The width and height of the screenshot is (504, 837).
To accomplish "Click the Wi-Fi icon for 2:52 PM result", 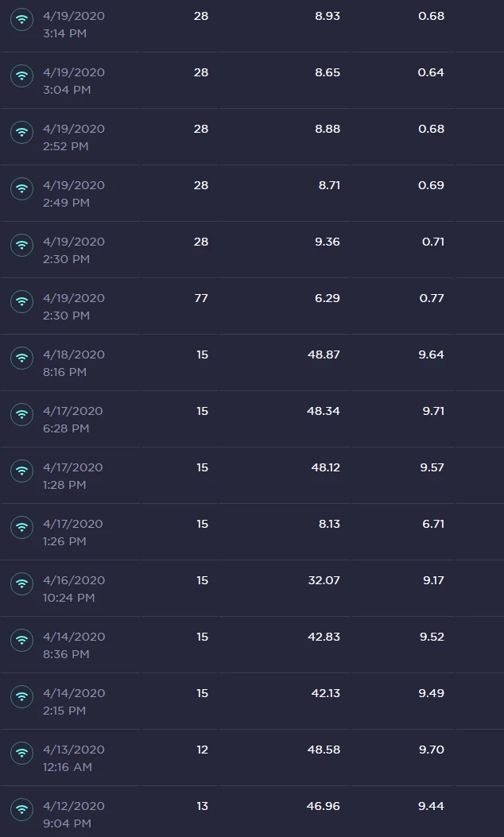I will pyautogui.click(x=22, y=133).
